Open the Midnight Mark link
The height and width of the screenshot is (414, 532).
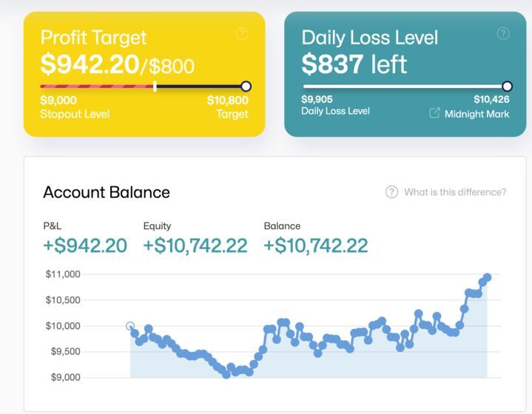coord(477,114)
